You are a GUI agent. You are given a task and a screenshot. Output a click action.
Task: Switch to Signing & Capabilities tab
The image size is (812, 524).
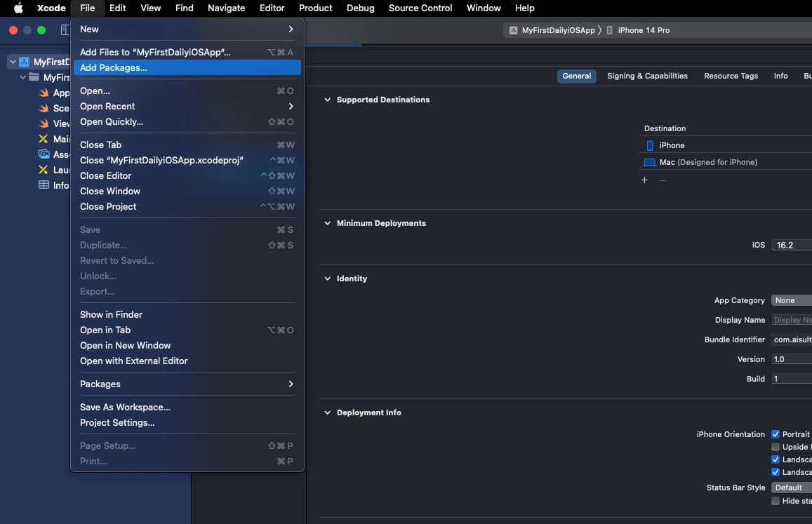click(x=647, y=76)
